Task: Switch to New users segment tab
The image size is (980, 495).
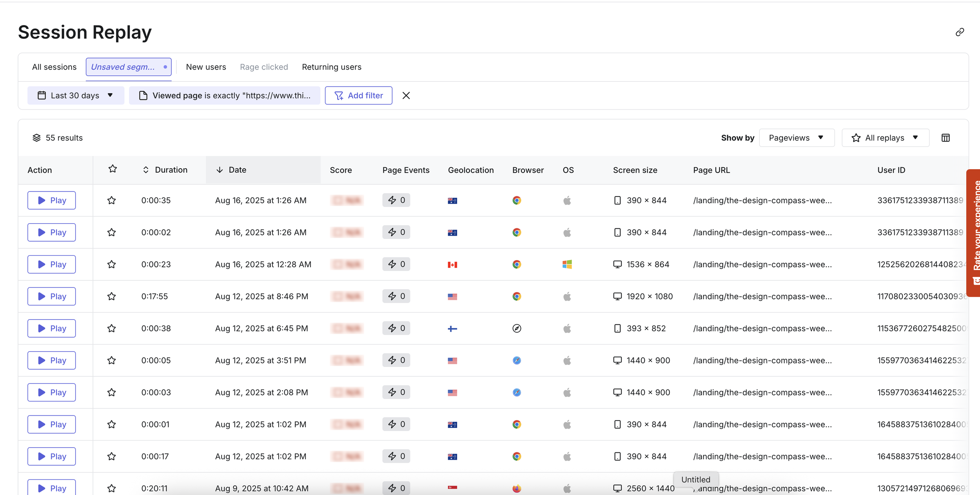Action: (206, 67)
